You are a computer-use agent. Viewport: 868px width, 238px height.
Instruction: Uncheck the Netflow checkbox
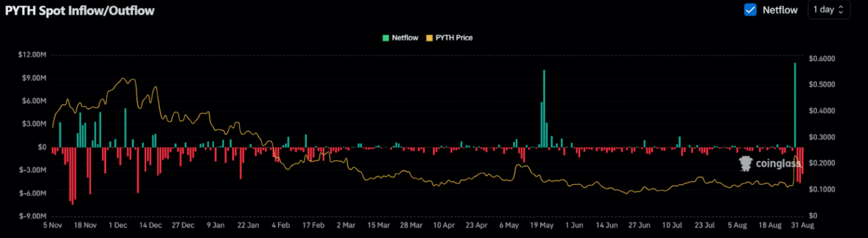[750, 10]
